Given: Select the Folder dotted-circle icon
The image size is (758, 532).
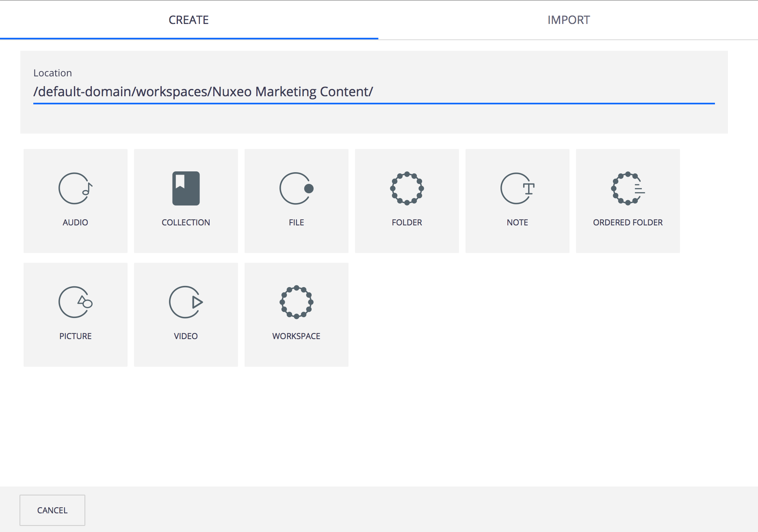Looking at the screenshot, I should (407, 188).
